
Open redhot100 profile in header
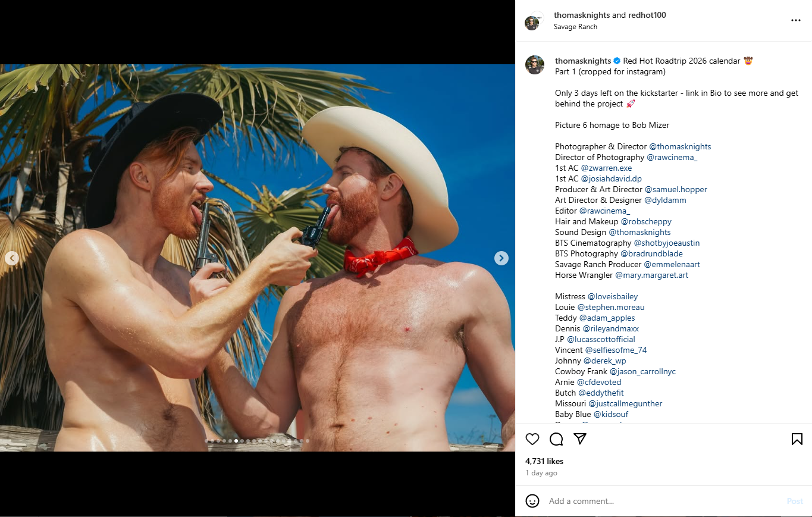click(645, 15)
